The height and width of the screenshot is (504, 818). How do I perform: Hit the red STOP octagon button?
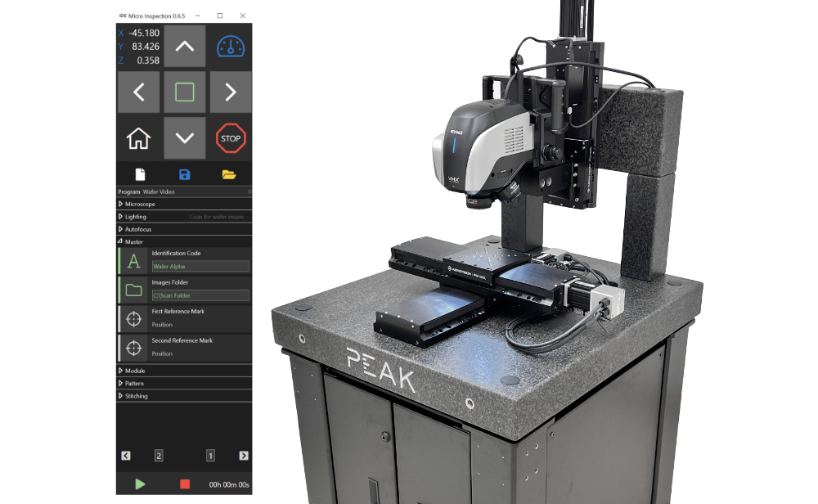coord(231,138)
